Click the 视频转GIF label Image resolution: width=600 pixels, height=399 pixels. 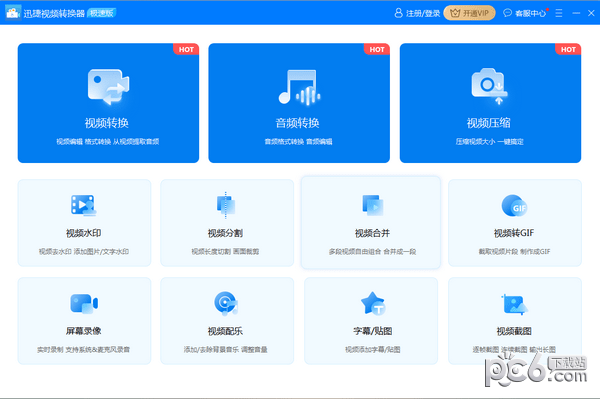[x=514, y=233]
